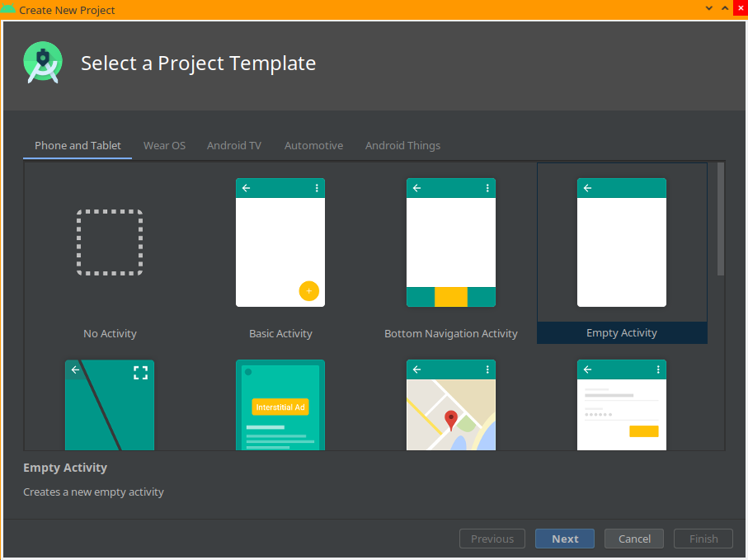Switch to the Automotive tab

tap(314, 145)
